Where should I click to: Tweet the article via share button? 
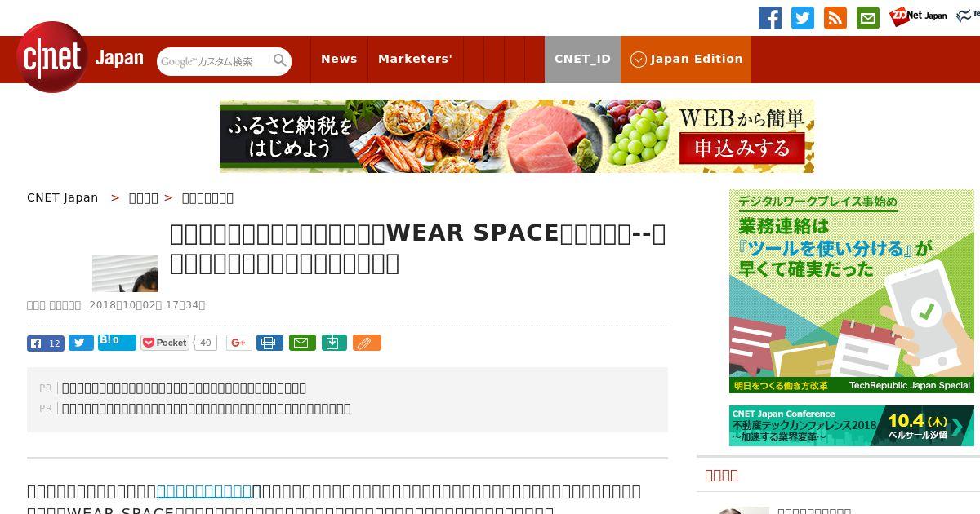81,343
